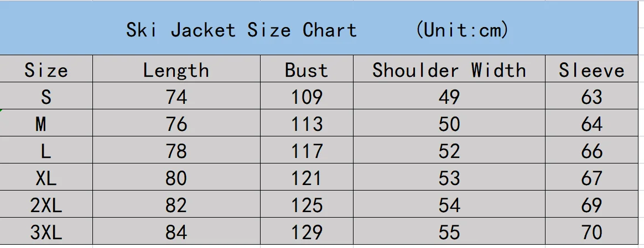
Task: Click bust value 129 in 3XL row
Action: click(x=307, y=232)
